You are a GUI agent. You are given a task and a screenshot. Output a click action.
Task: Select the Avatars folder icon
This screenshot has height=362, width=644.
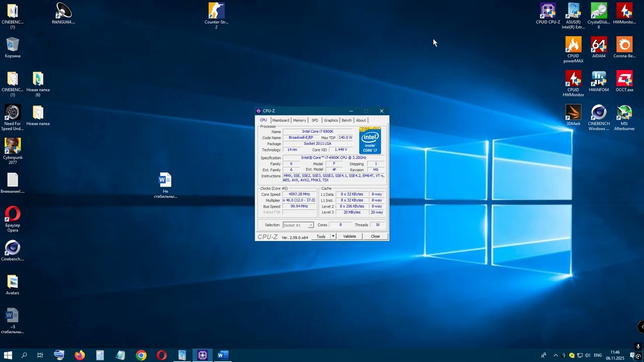tap(13, 284)
